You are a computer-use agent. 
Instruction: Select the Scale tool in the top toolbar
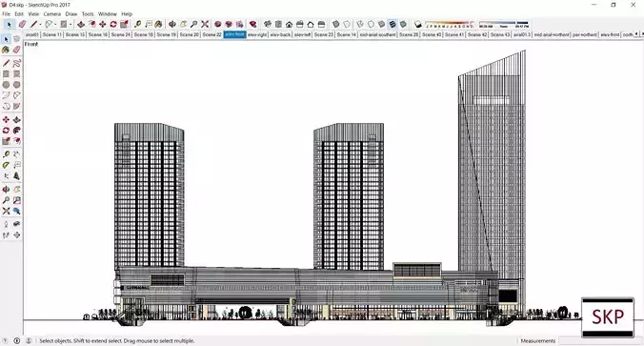pos(124,24)
